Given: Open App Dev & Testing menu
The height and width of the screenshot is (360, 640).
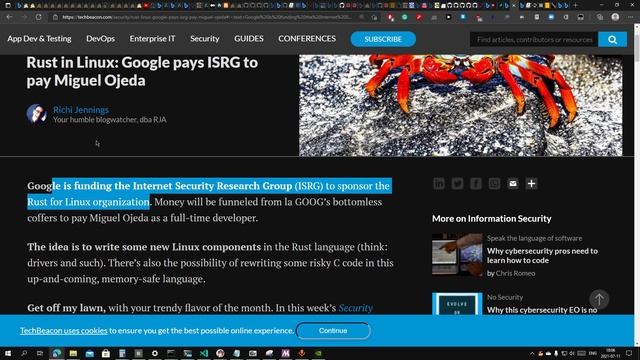Looking at the screenshot, I should (x=39, y=39).
